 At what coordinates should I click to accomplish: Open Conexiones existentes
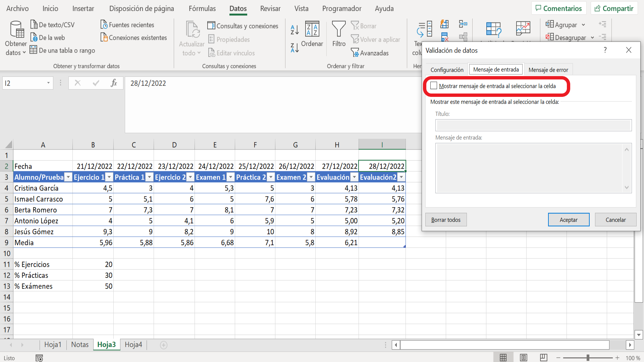pos(133,38)
